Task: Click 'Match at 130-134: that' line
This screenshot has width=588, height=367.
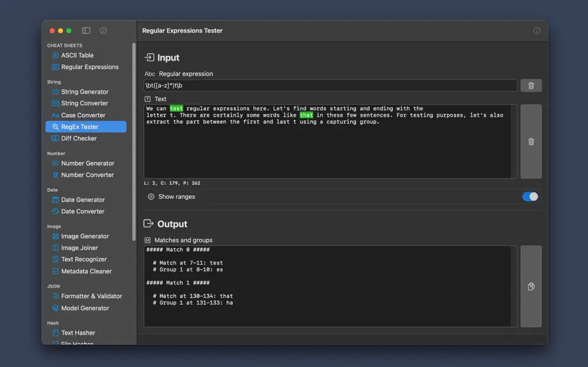Action: point(193,296)
